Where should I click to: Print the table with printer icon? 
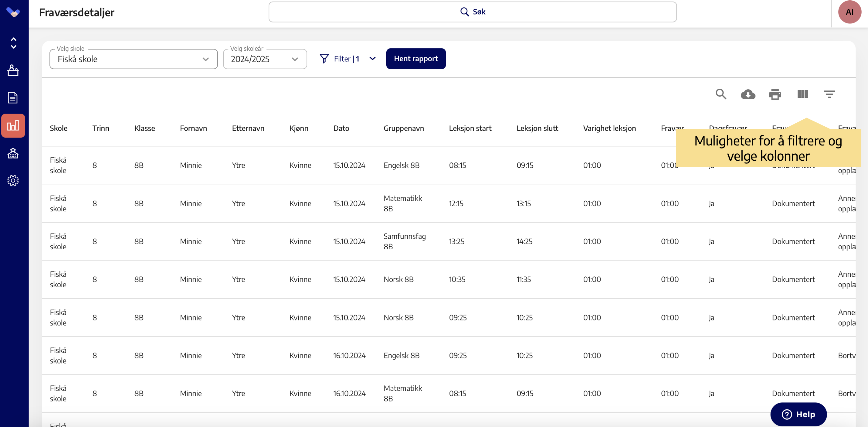coord(775,94)
